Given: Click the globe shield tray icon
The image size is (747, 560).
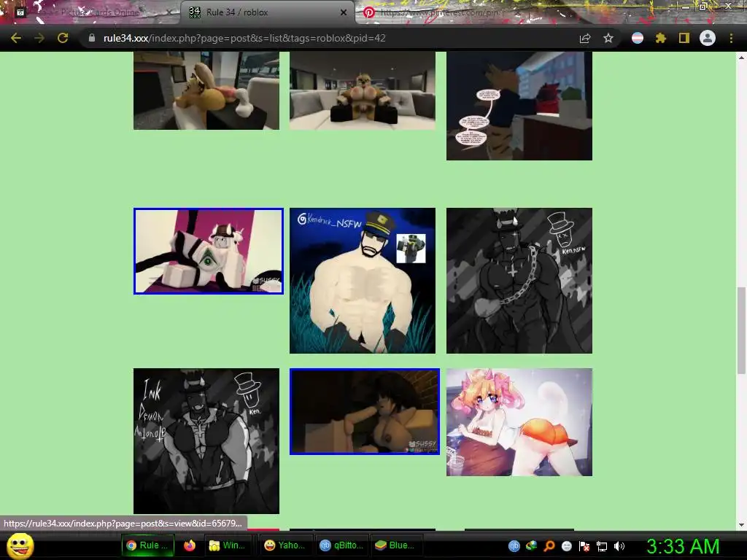Looking at the screenshot, I should (x=531, y=546).
